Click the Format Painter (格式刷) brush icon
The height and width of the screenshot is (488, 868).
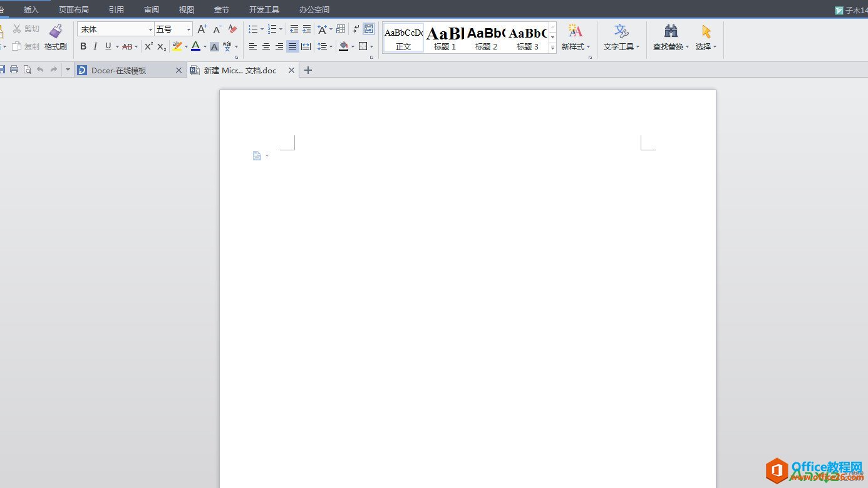(x=56, y=31)
